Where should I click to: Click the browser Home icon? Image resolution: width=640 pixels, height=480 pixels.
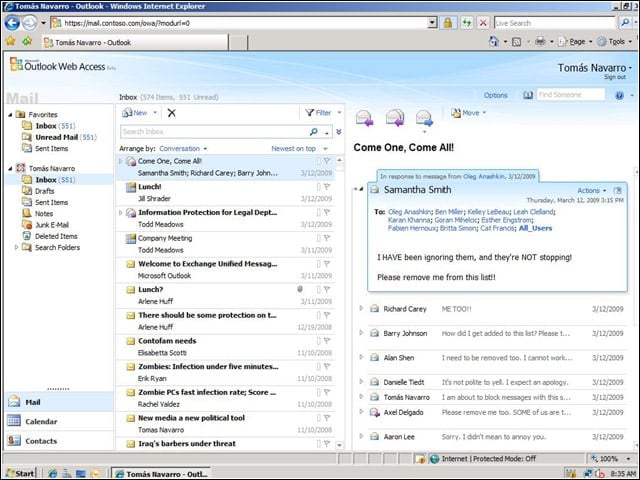coord(493,41)
